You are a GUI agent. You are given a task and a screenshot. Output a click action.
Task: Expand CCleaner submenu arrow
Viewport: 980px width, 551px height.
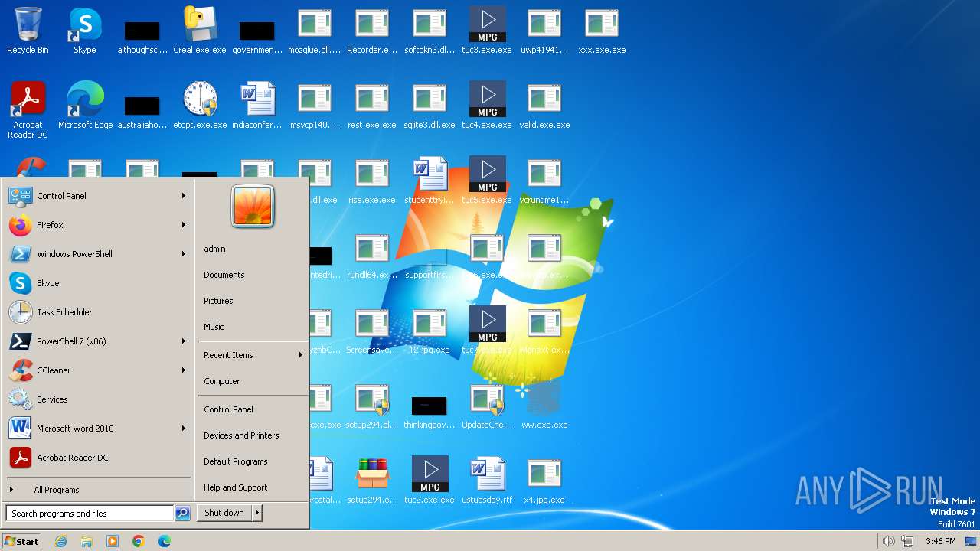click(184, 370)
